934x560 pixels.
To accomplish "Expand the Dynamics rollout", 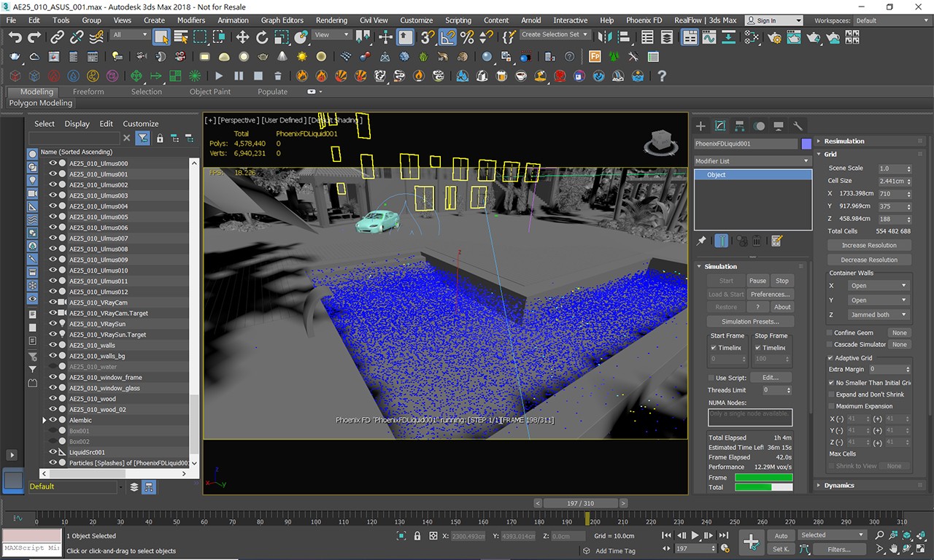I will coord(839,485).
